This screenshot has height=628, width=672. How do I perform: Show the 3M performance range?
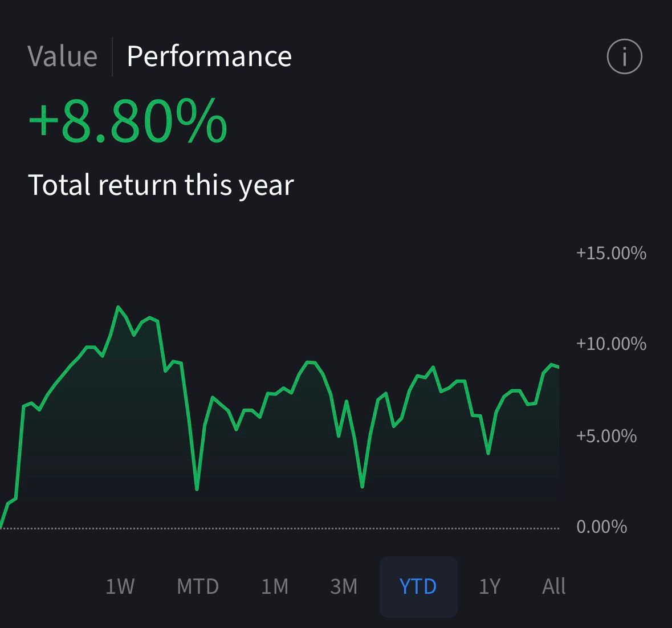pos(344,586)
